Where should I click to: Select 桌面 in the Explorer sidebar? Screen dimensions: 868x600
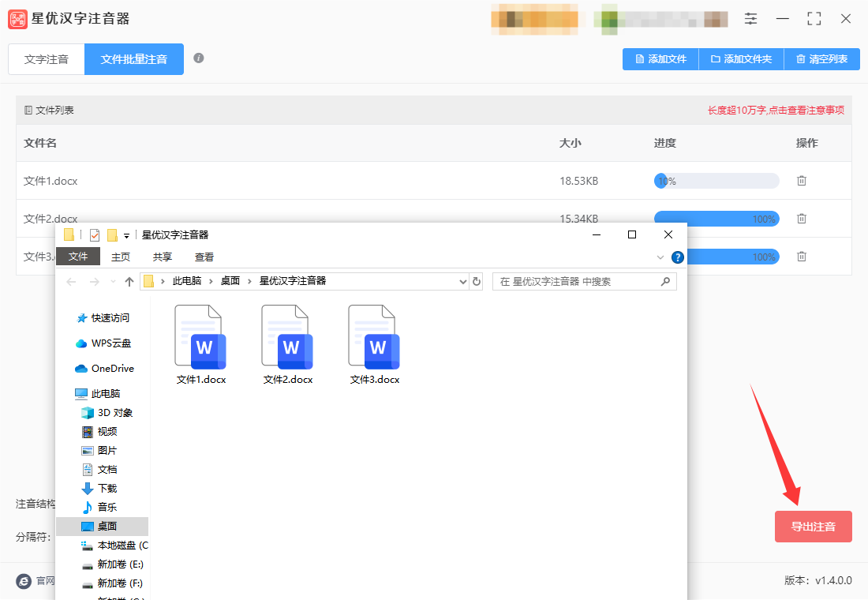(x=103, y=527)
